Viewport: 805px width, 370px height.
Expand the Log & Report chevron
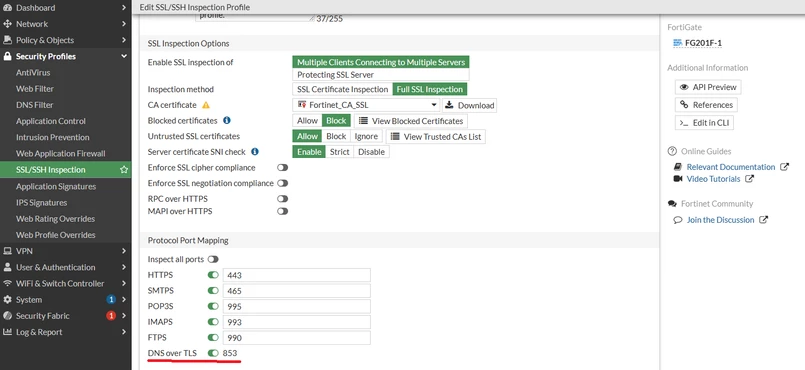(124, 332)
